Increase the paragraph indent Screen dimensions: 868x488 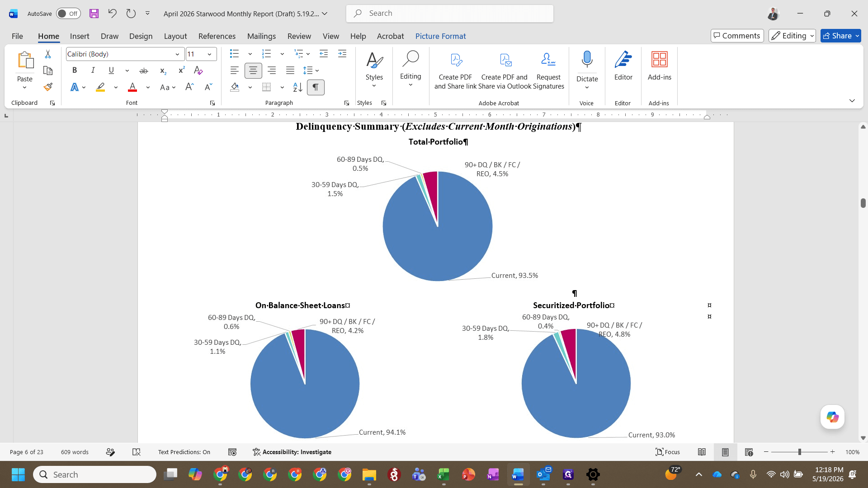tap(342, 54)
